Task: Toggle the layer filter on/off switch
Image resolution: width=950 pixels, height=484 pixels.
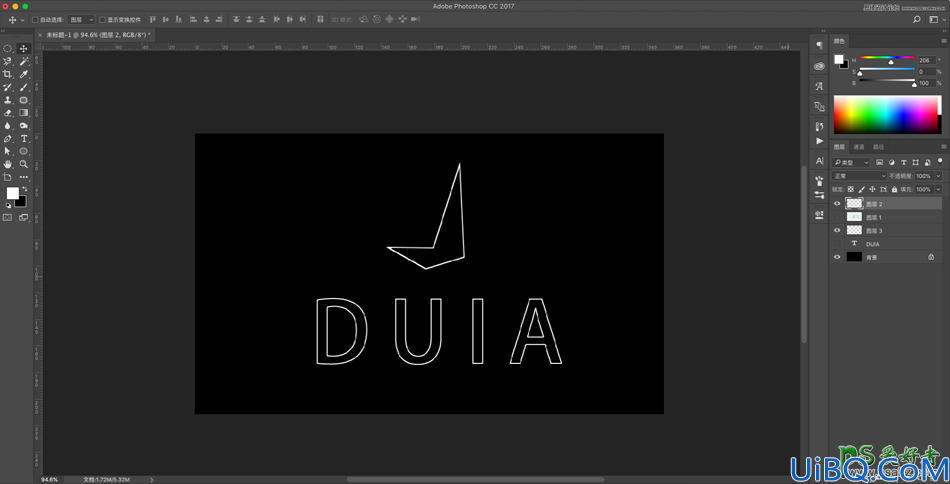Action: tap(938, 162)
